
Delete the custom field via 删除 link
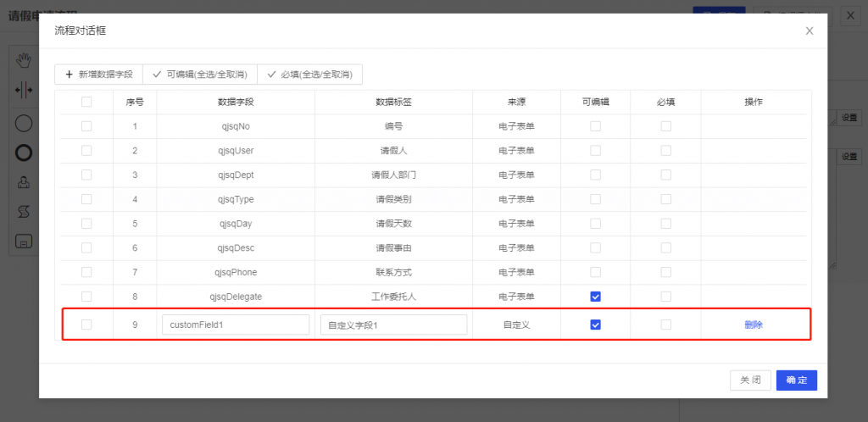click(754, 325)
